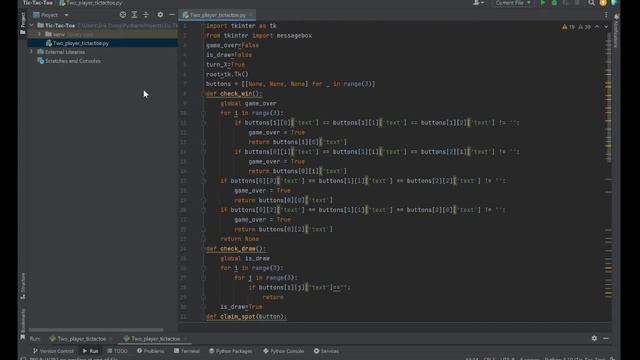Expand the venv folder node

click(40, 34)
